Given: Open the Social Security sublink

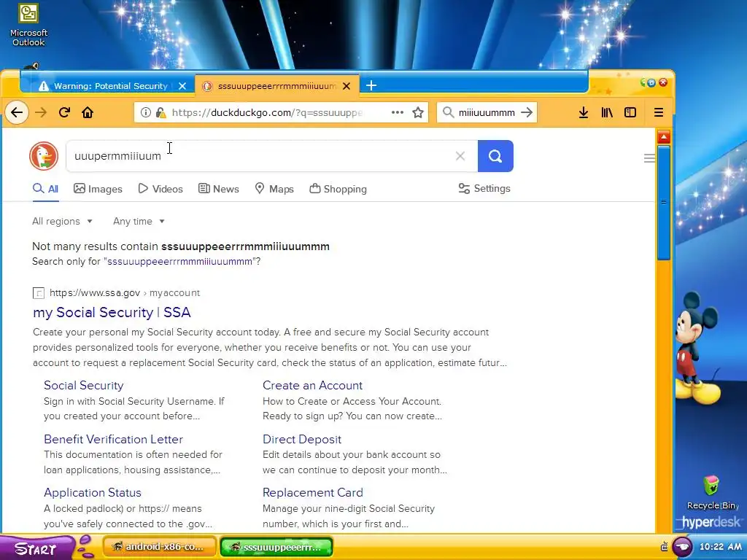Looking at the screenshot, I should 84,385.
